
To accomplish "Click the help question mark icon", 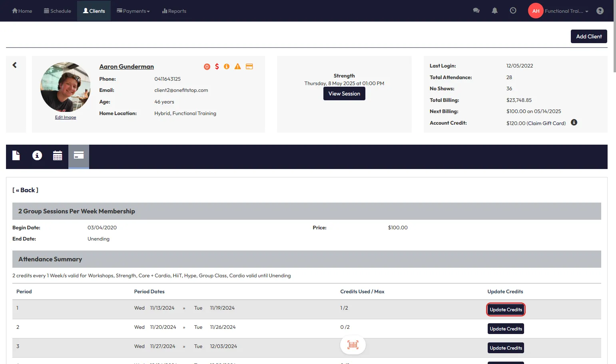I will pos(600,11).
